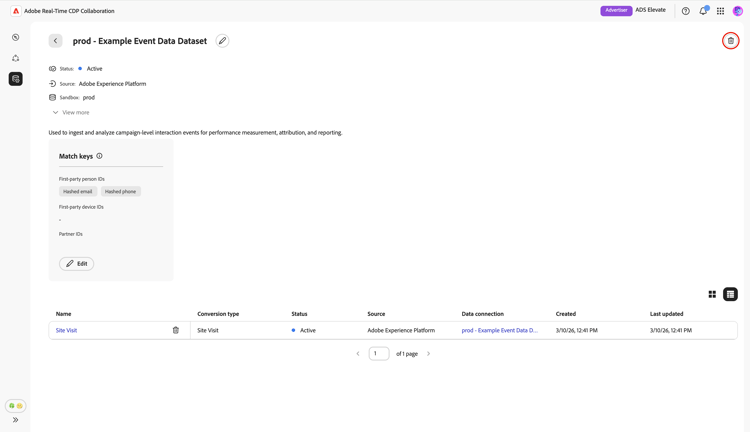Click the page number input field
Screen dimensions: 750x432
coord(379,354)
